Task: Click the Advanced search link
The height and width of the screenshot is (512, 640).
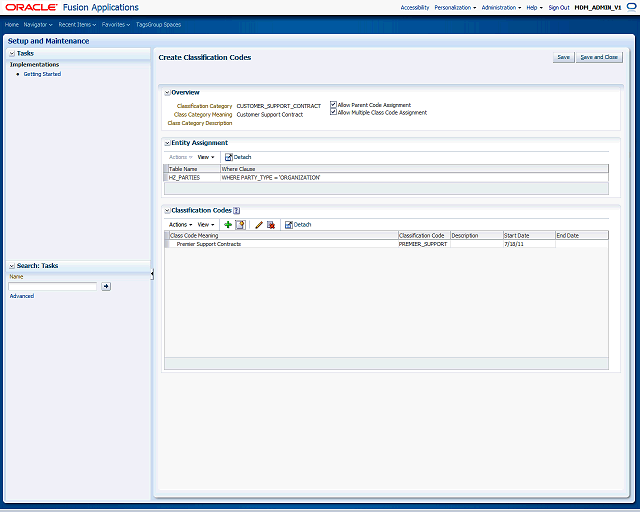Action: click(22, 296)
